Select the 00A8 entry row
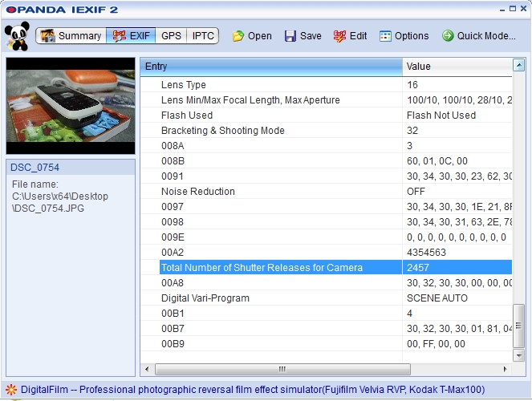The image size is (532, 401). (327, 283)
